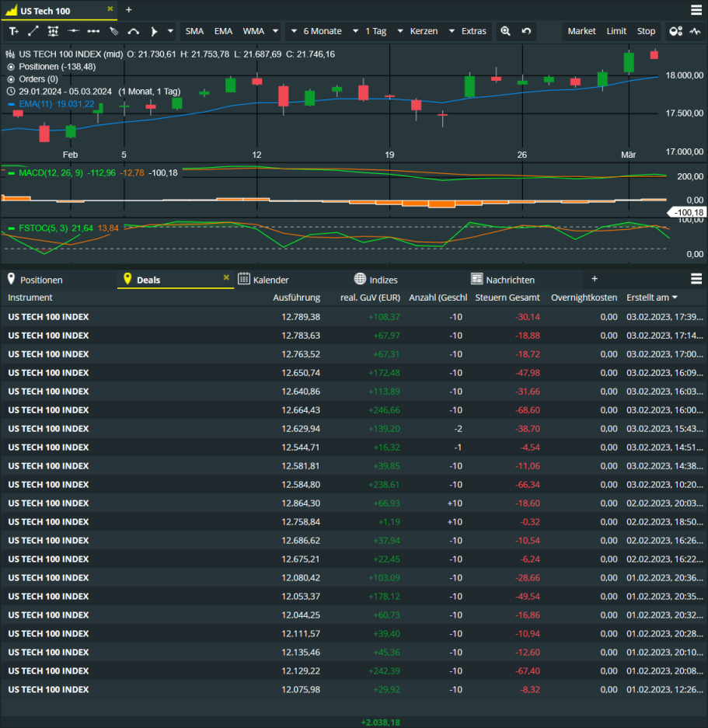Expand the drawing tools dropdown arrow
Image resolution: width=708 pixels, height=728 pixels.
click(170, 31)
